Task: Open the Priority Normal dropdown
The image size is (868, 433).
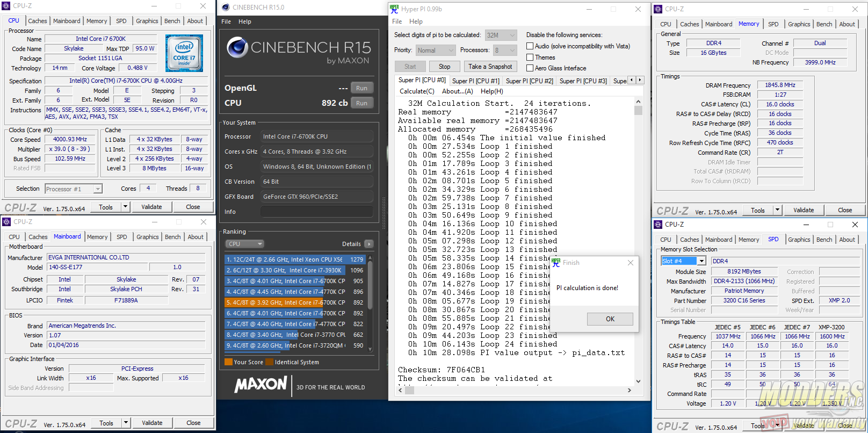Action: [x=436, y=50]
